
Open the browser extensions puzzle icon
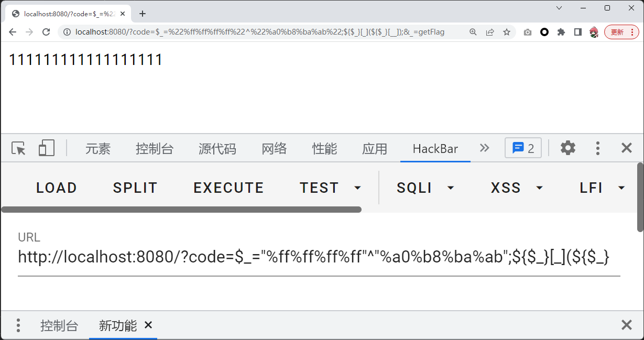[x=561, y=32]
